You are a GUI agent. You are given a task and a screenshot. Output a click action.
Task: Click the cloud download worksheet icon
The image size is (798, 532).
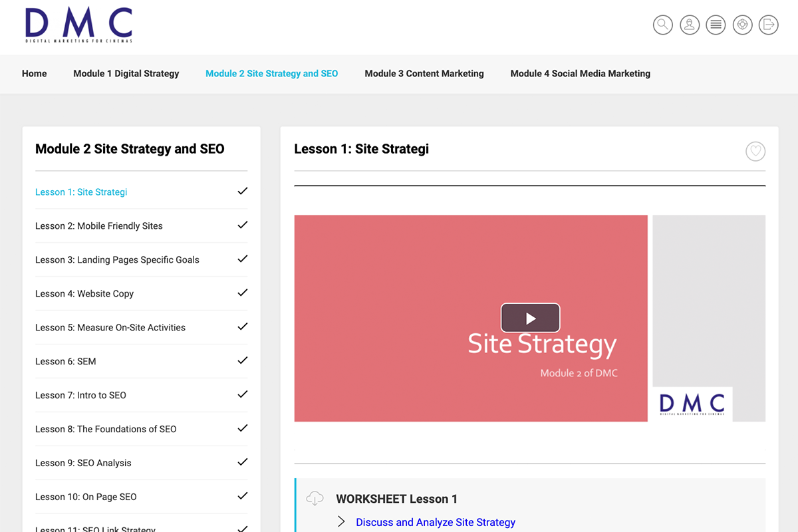(315, 498)
